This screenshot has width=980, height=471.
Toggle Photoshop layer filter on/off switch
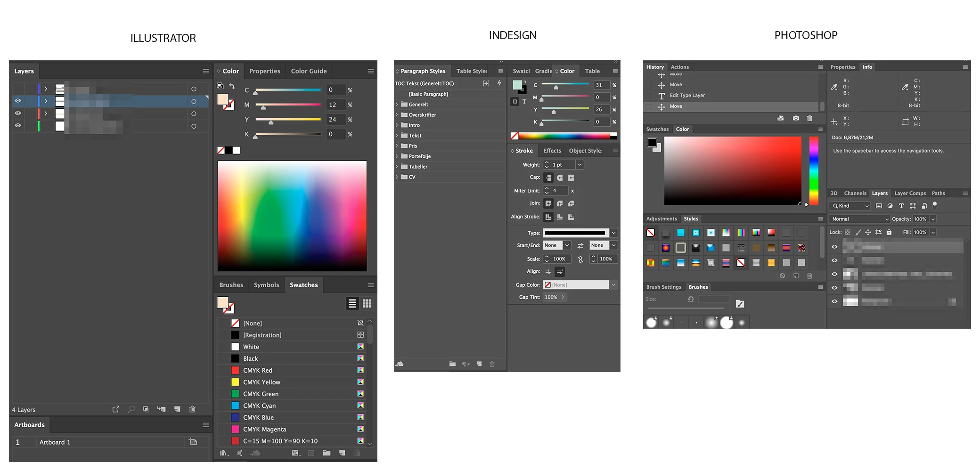coord(935,205)
